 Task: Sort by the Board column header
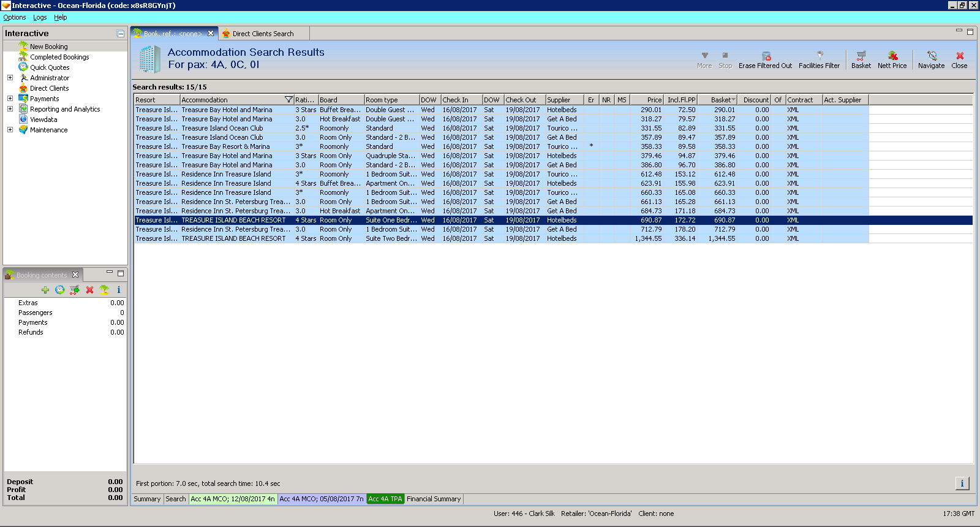341,100
